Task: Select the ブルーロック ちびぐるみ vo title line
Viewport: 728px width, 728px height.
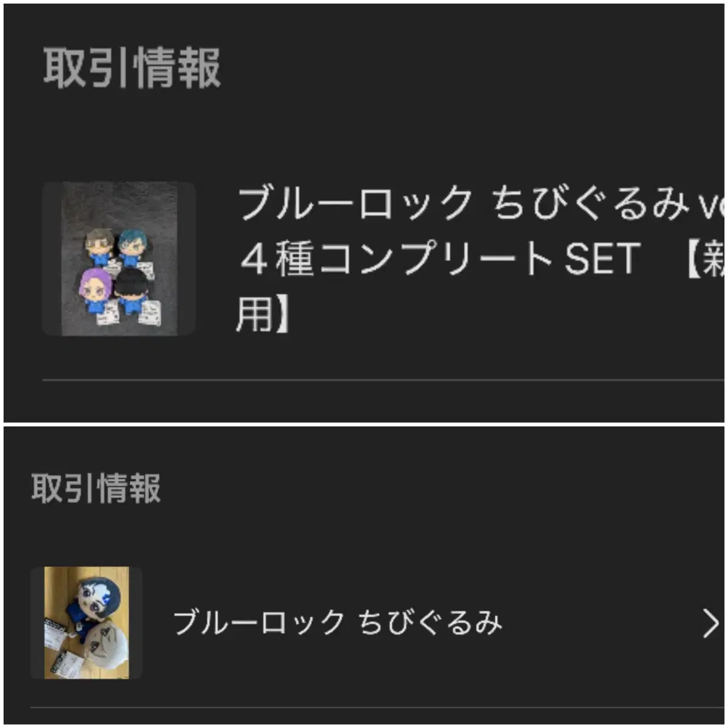Action: click(479, 203)
